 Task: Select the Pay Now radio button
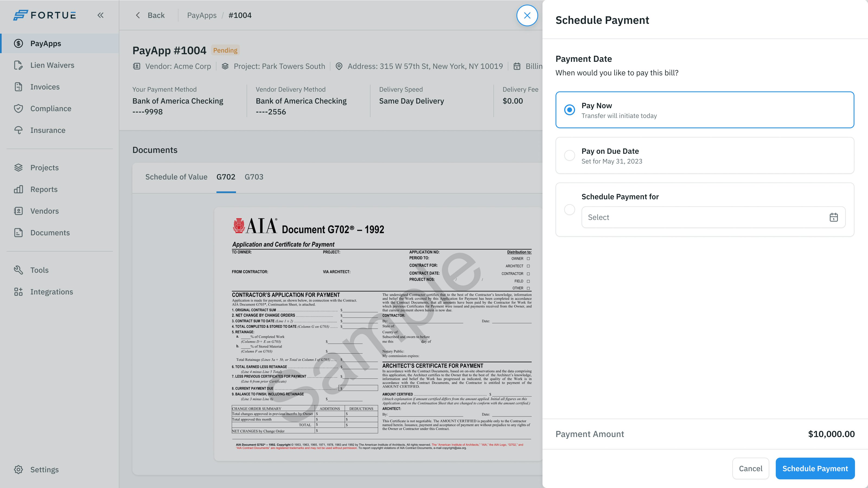[569, 110]
